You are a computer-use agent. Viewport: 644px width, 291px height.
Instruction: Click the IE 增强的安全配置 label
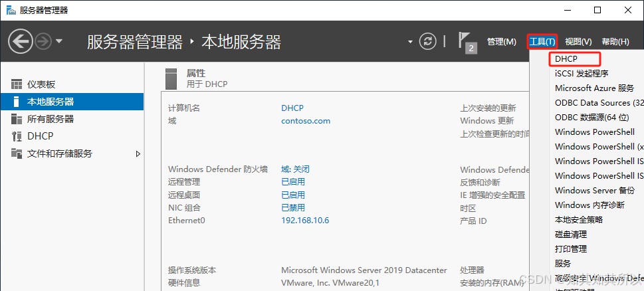point(492,195)
